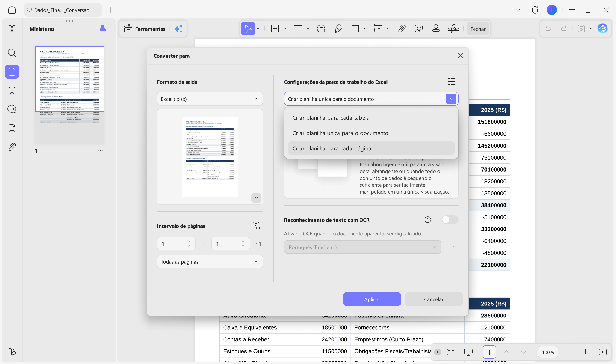Click the custom page range icon
Screen dimensions: 616x364
point(256,226)
